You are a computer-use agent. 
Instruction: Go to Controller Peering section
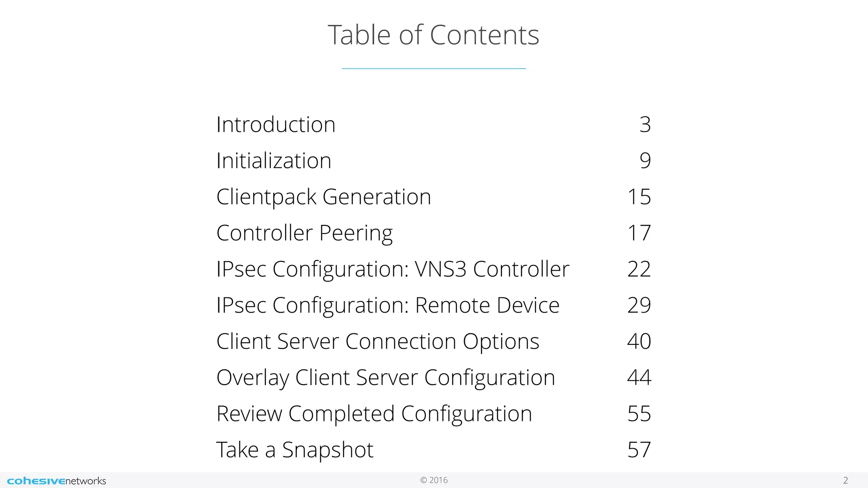click(x=305, y=233)
